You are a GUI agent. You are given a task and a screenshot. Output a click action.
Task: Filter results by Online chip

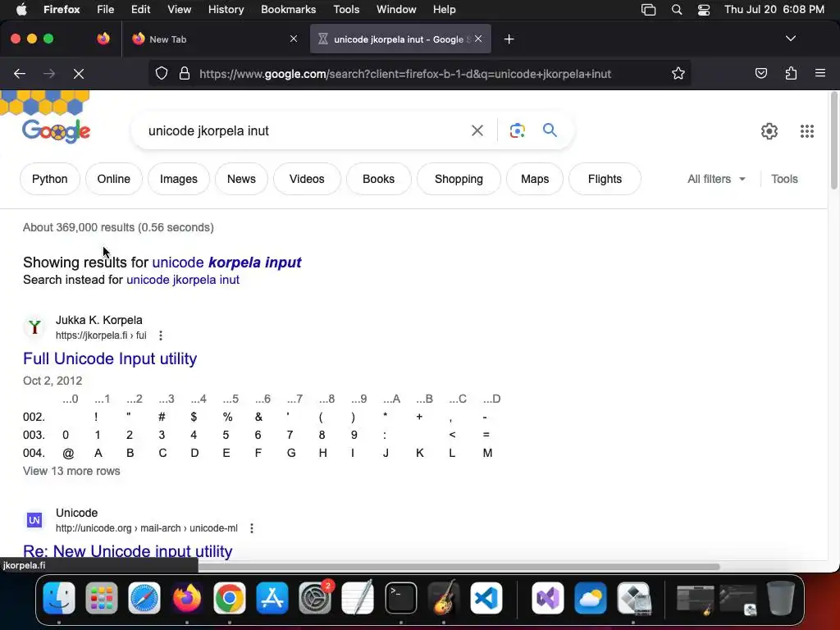[x=113, y=179]
